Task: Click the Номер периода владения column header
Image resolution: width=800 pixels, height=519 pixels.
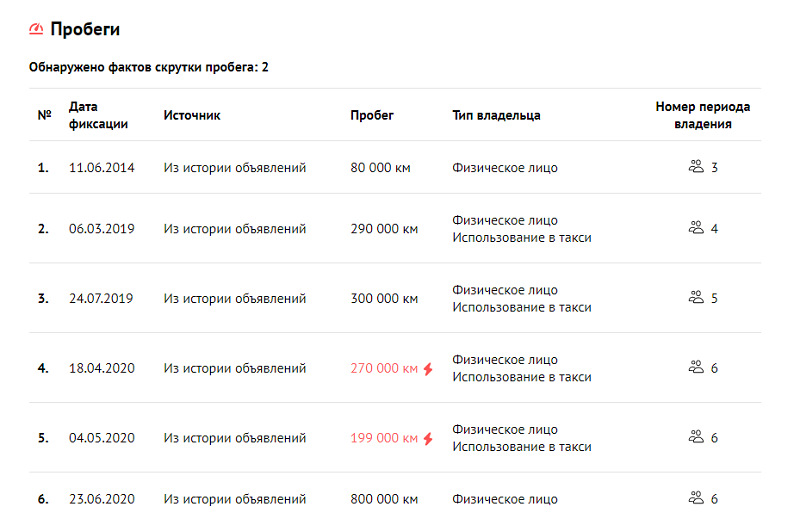Action: [x=703, y=115]
